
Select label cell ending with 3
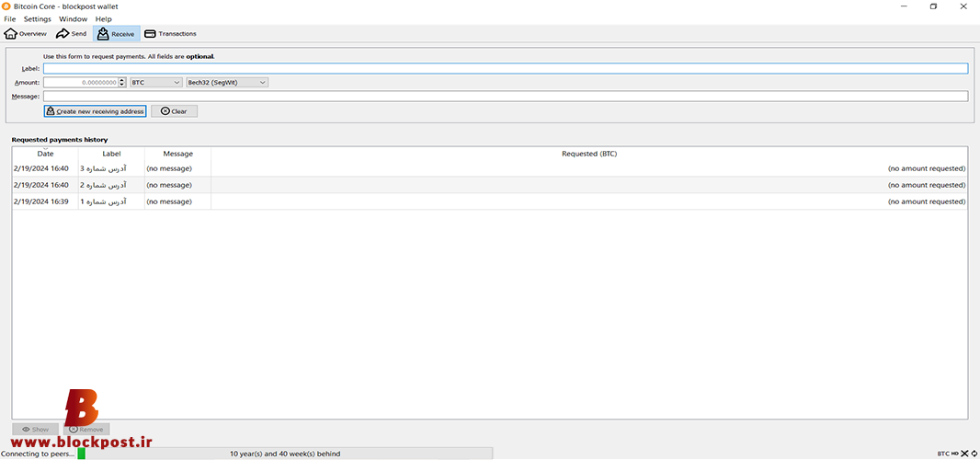111,168
